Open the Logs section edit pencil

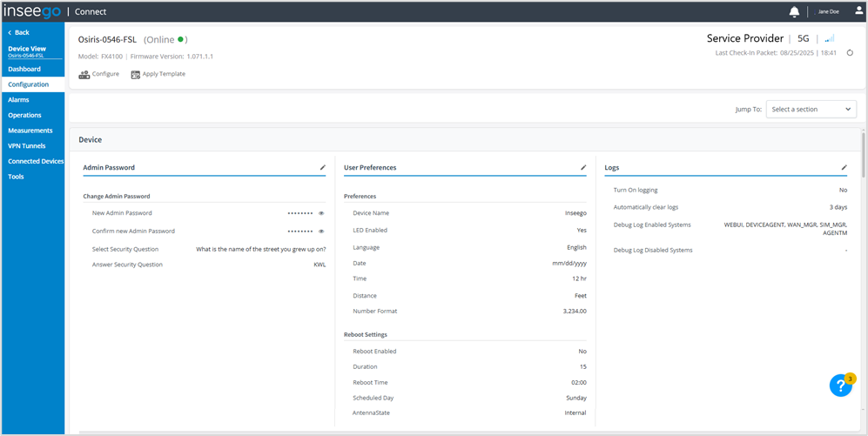(x=844, y=167)
